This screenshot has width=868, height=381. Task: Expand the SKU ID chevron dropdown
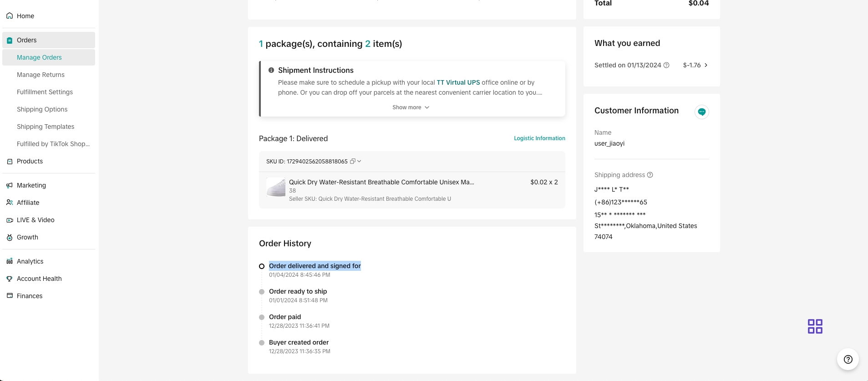[x=359, y=161]
